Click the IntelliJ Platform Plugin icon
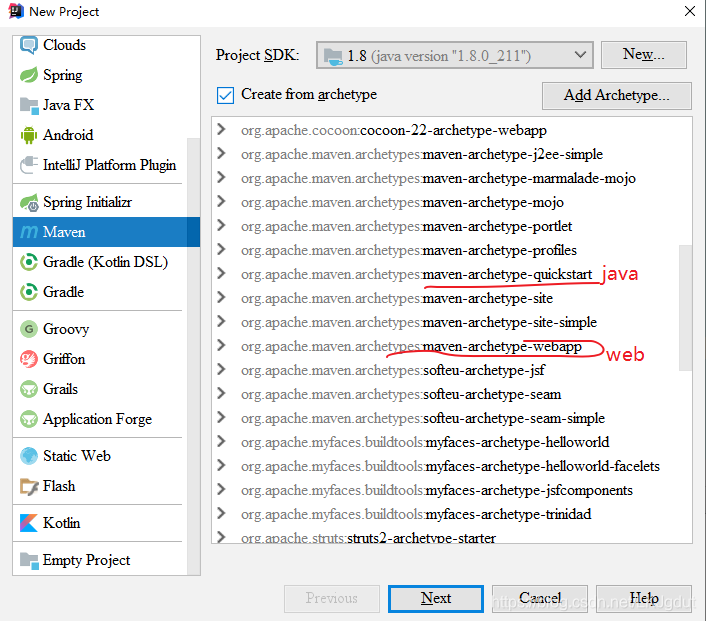Viewport: 706px width, 621px height. tap(29, 165)
